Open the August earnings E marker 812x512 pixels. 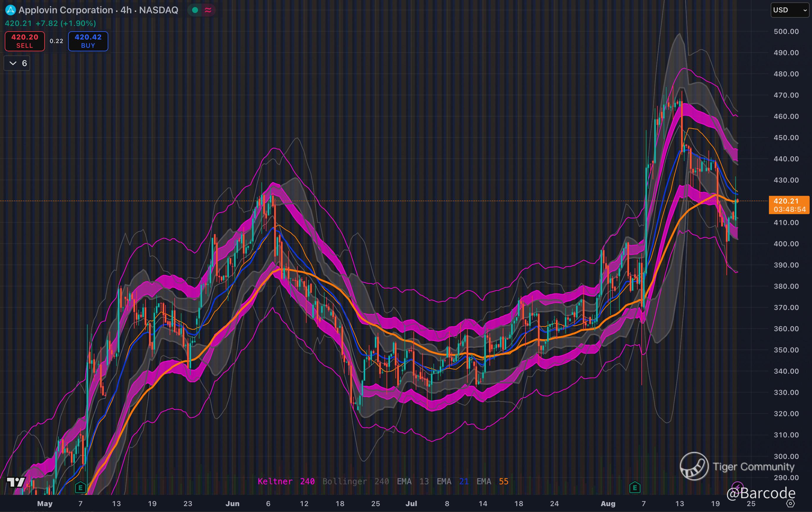635,488
